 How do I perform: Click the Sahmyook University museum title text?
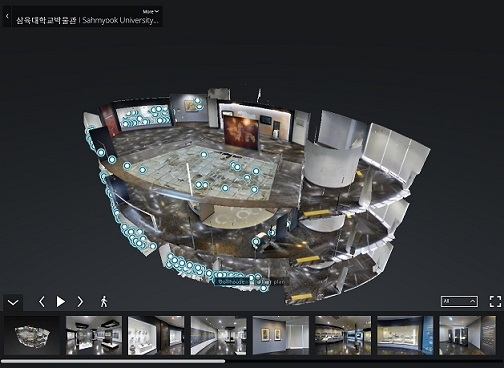tap(87, 20)
